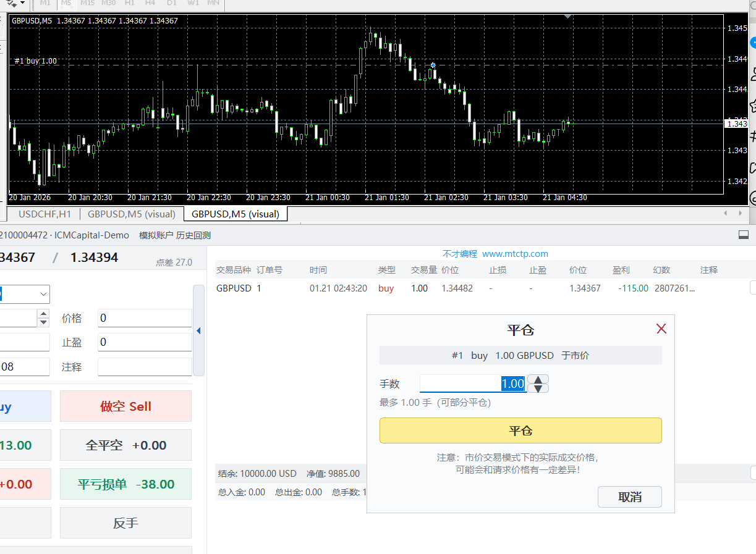Focus the 手数 lots input field
Screen dimensions: 756x554
(473, 384)
